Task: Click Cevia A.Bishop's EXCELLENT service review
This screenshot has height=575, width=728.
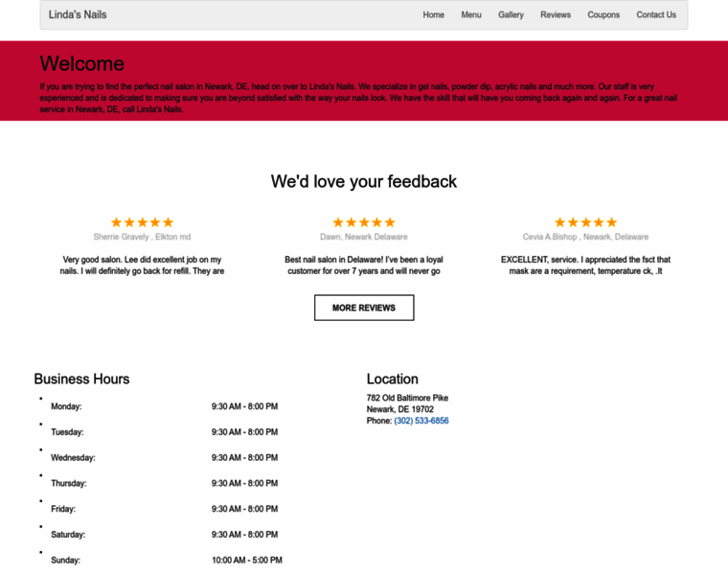Action: click(585, 265)
